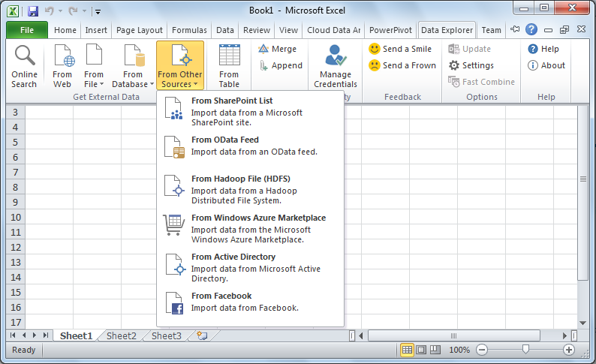Viewport: 596px width, 364px height.
Task: Switch to the PowerPivot tab
Action: [x=390, y=30]
